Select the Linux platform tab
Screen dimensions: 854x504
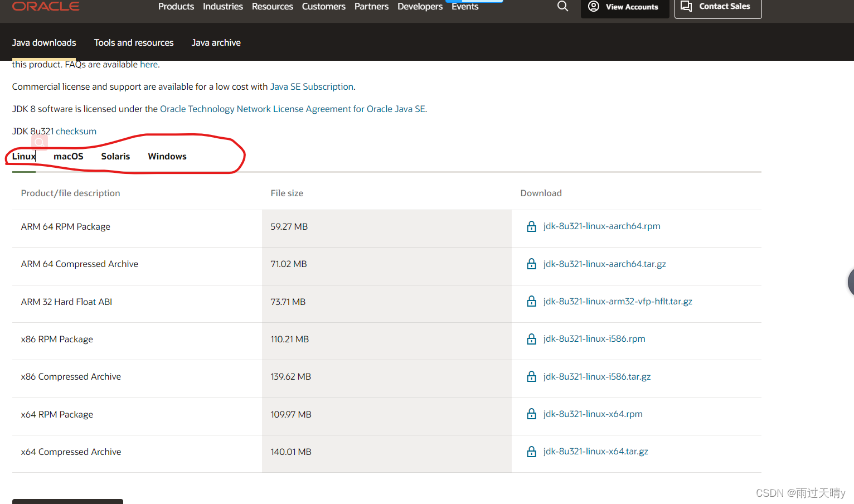click(x=24, y=156)
